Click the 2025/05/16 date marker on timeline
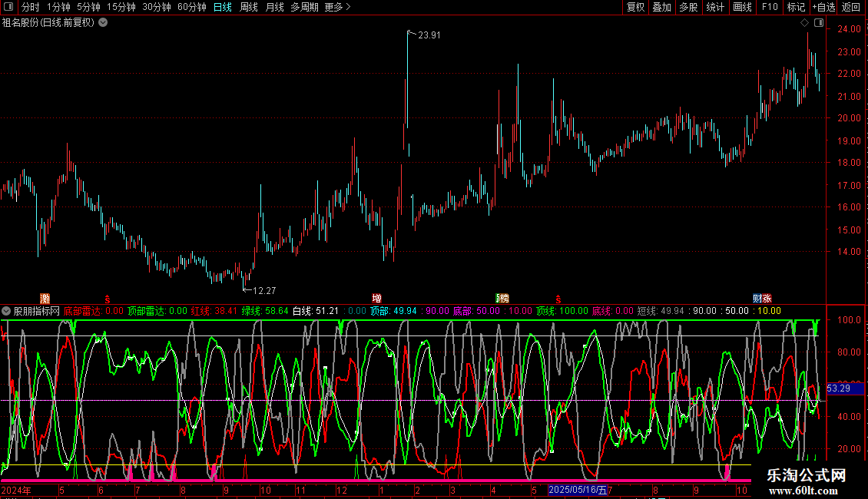The height and width of the screenshot is (499, 868). click(x=578, y=490)
